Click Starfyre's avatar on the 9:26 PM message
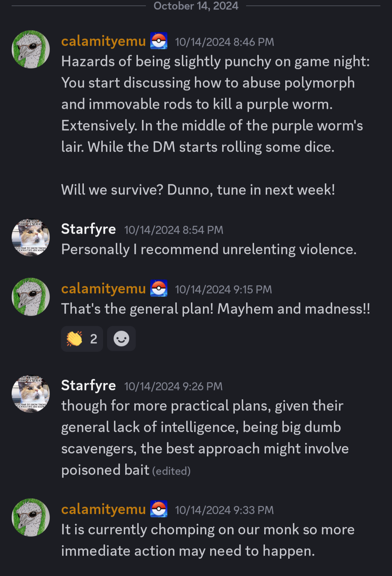The height and width of the screenshot is (576, 392). pos(31,394)
